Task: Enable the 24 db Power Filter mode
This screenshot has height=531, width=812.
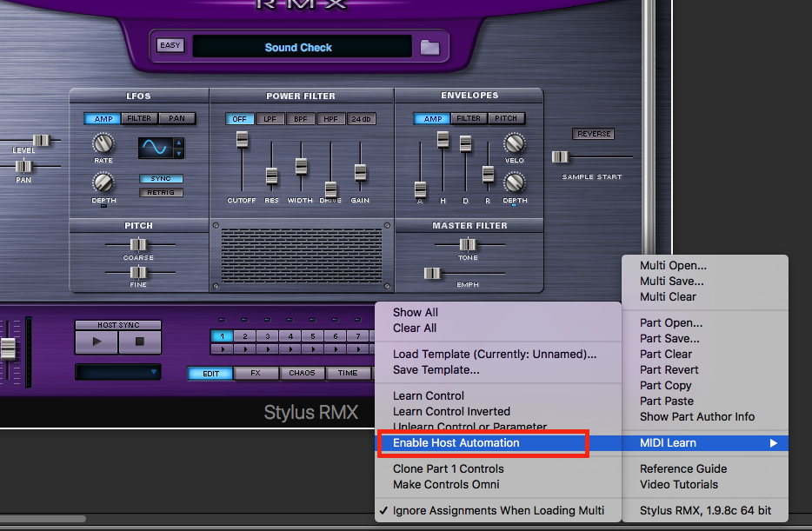Action: click(360, 119)
